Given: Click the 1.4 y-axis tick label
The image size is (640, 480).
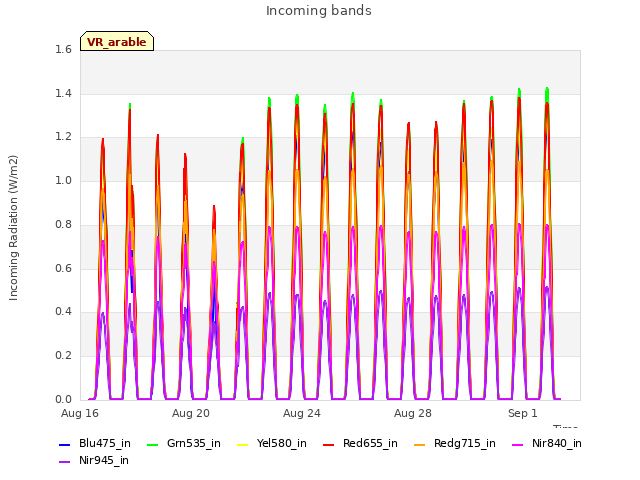Looking at the screenshot, I should click(64, 93).
